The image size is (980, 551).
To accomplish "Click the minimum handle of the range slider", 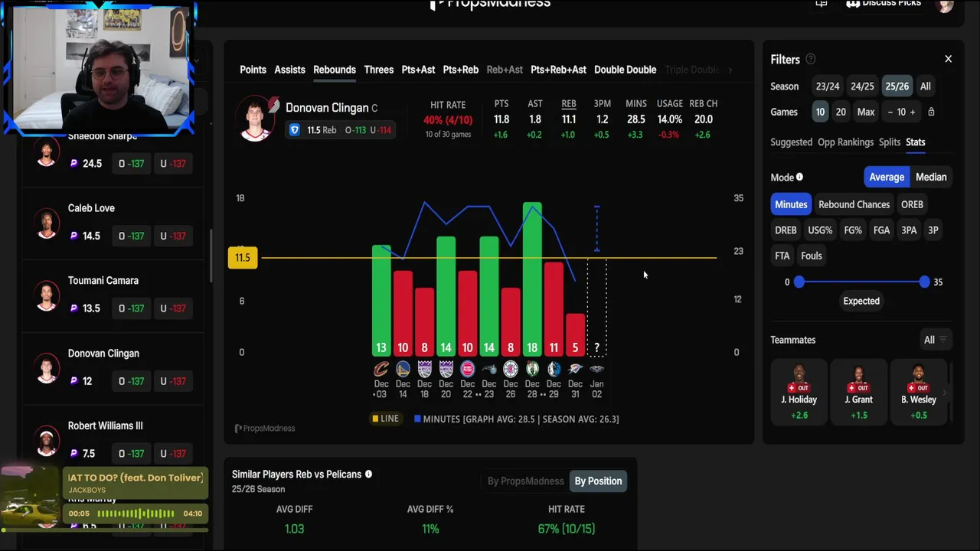I will coord(799,282).
